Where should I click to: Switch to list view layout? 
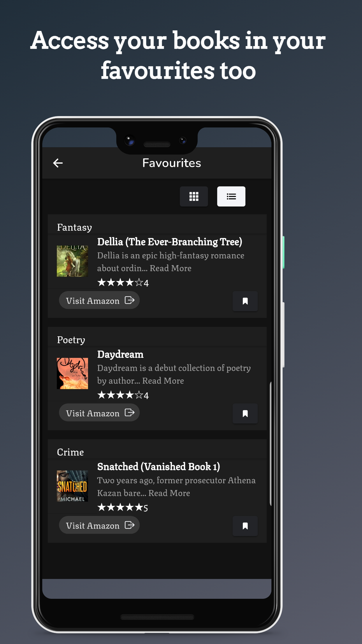(231, 196)
